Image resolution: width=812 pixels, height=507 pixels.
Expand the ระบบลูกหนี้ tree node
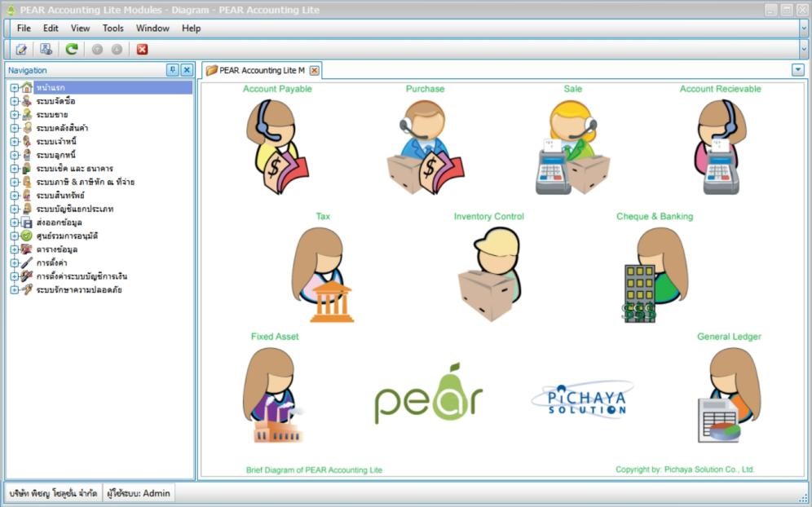[x=15, y=156]
